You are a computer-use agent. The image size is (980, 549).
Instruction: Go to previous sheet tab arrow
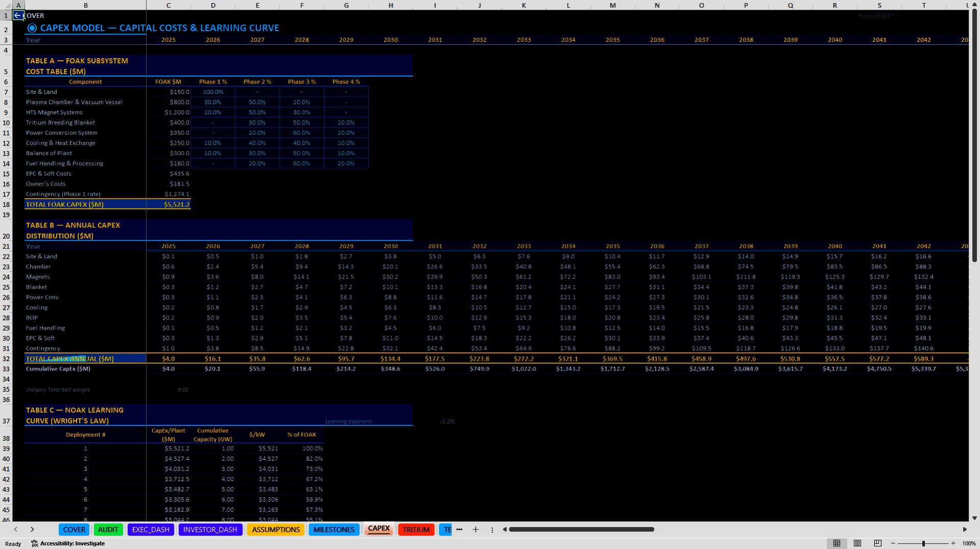[x=16, y=530]
